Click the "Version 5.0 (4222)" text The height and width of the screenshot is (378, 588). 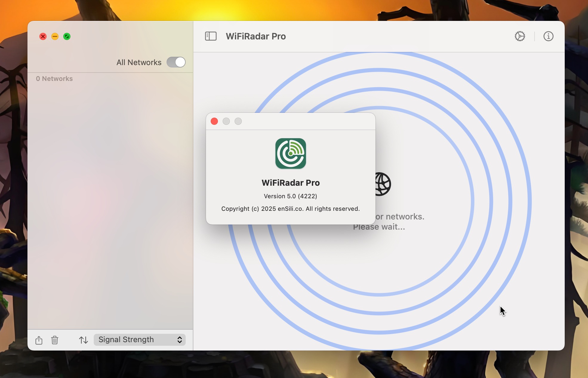[290, 196]
